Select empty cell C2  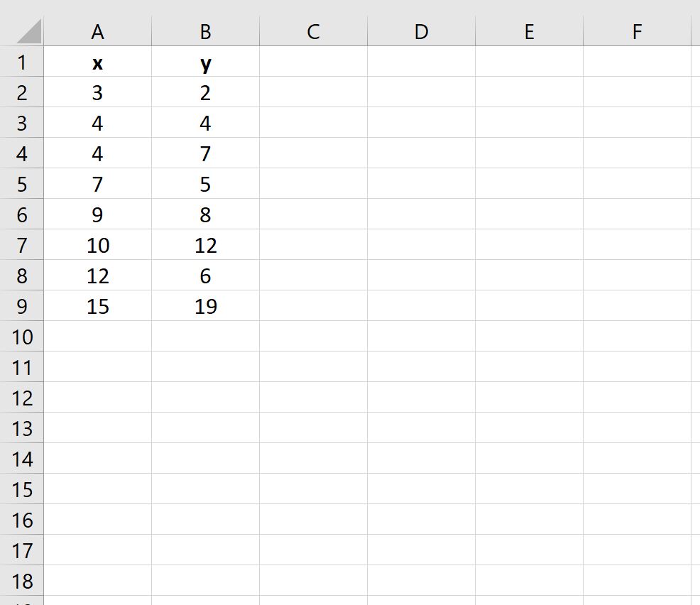coord(312,92)
